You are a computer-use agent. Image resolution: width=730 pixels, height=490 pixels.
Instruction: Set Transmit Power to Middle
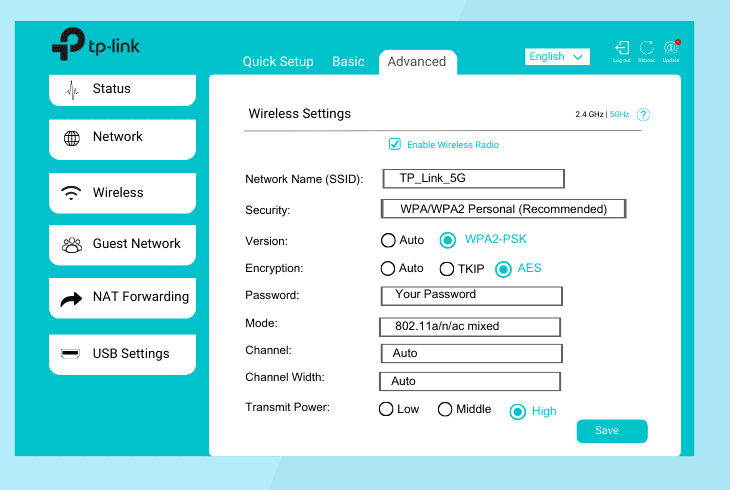(x=445, y=409)
